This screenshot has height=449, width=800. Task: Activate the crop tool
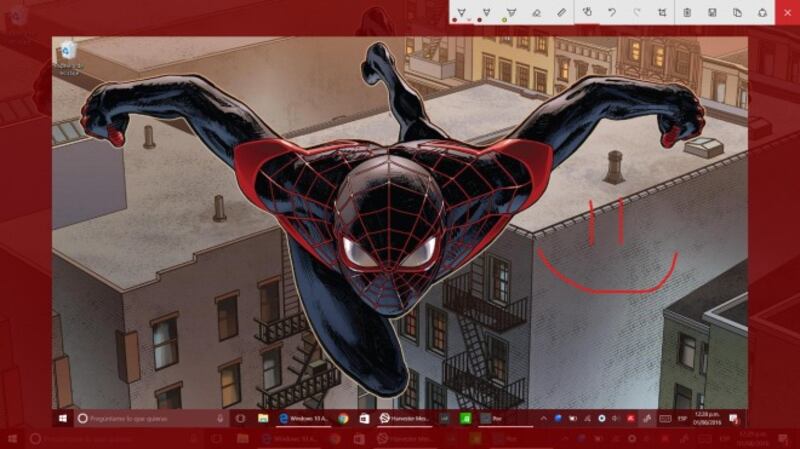tap(662, 12)
